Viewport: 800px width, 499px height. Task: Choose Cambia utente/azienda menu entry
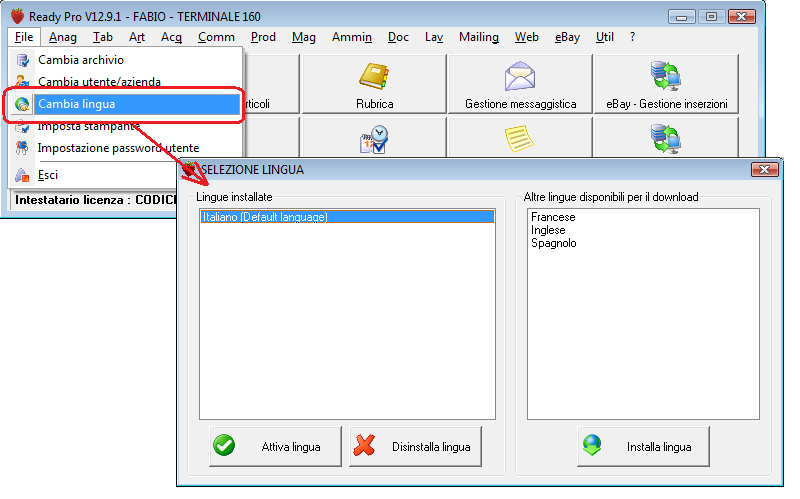126,82
